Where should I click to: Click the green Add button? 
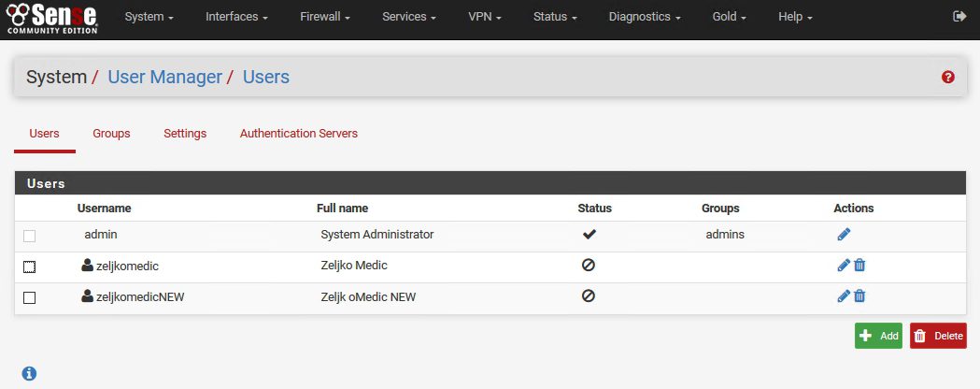[878, 336]
